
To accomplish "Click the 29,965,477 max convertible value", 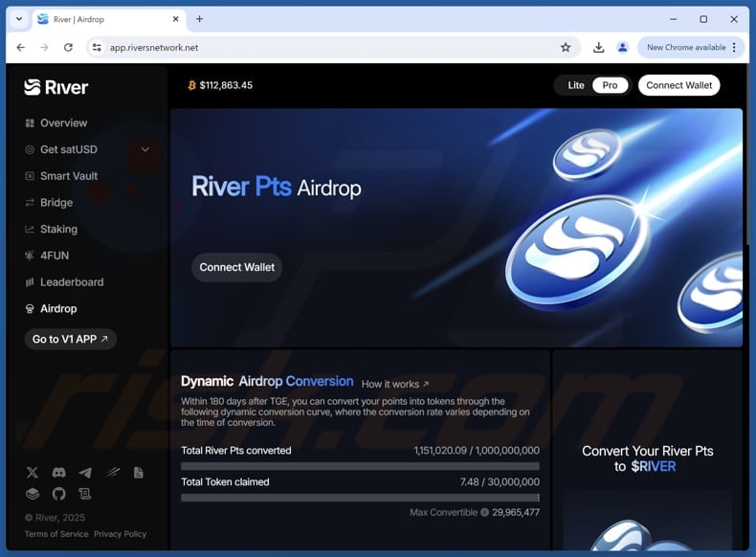I will coord(516,512).
